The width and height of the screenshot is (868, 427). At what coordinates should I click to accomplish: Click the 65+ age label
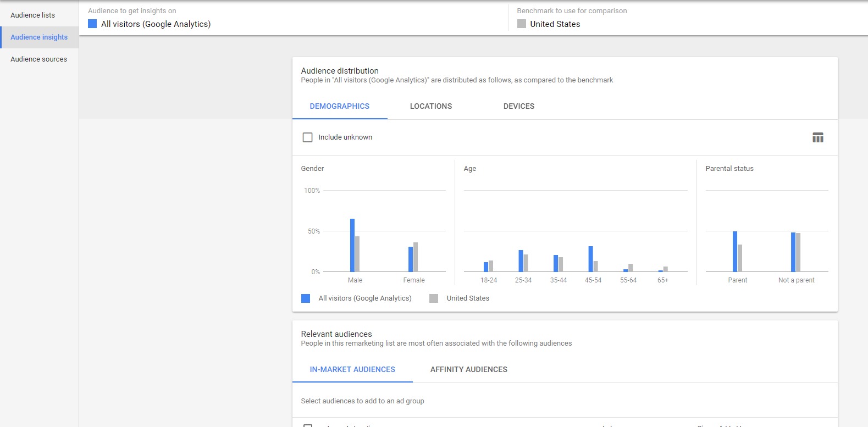coord(663,280)
